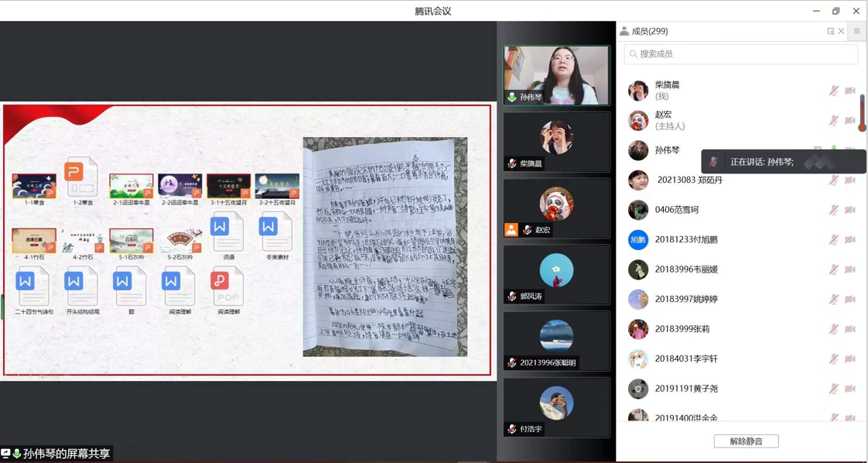
Task: Click the 旭鹏 blue avatar of 20181233付旭鹏
Action: point(637,240)
